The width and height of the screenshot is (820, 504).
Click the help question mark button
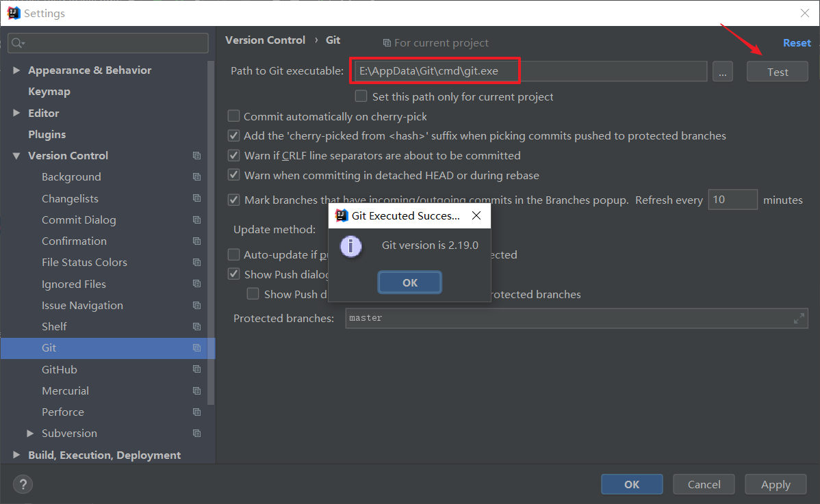[23, 485]
